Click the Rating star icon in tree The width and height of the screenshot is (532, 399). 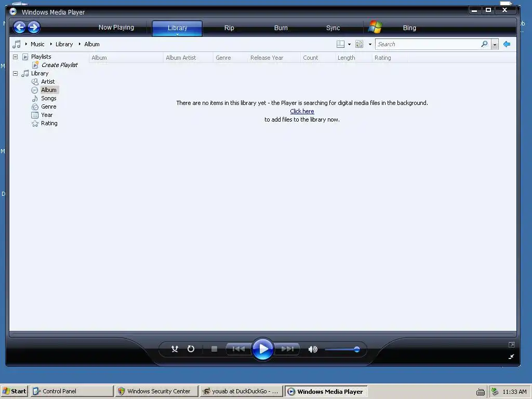point(35,124)
